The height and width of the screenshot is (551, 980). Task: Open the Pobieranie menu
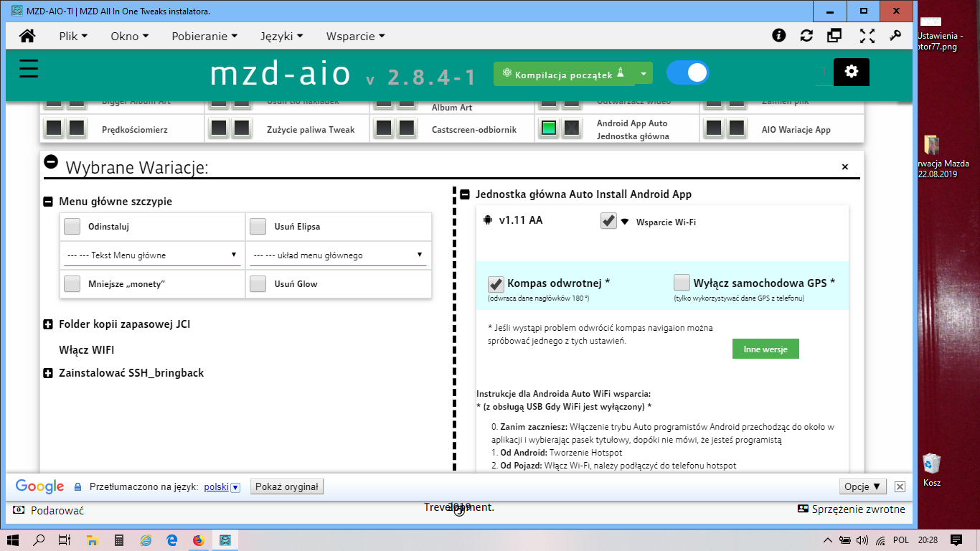click(204, 36)
